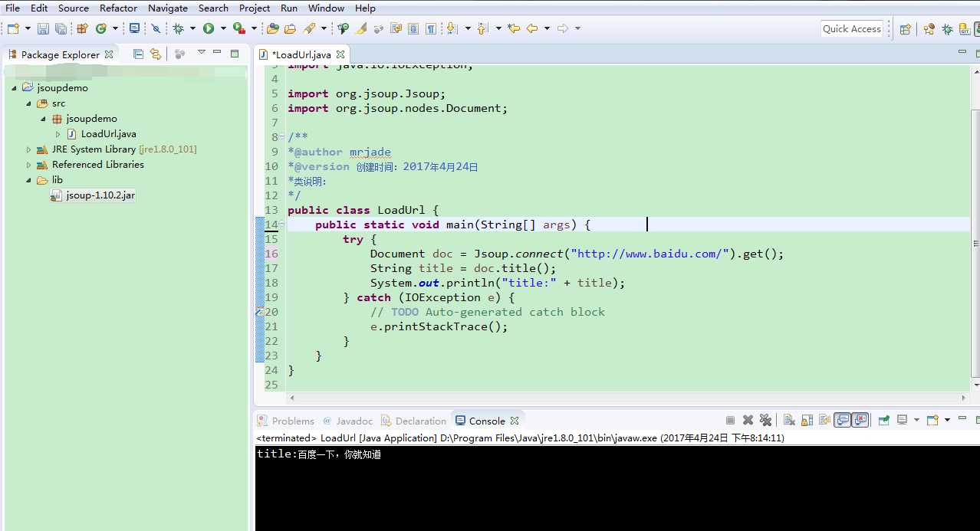Expand the Referenced Libraries node
Image resolution: width=980 pixels, height=531 pixels.
coord(28,165)
